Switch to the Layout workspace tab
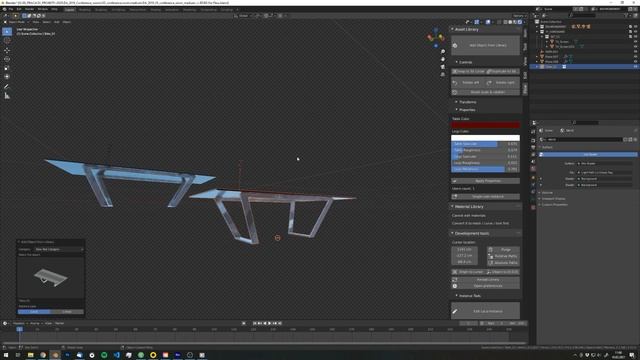 pos(69,9)
